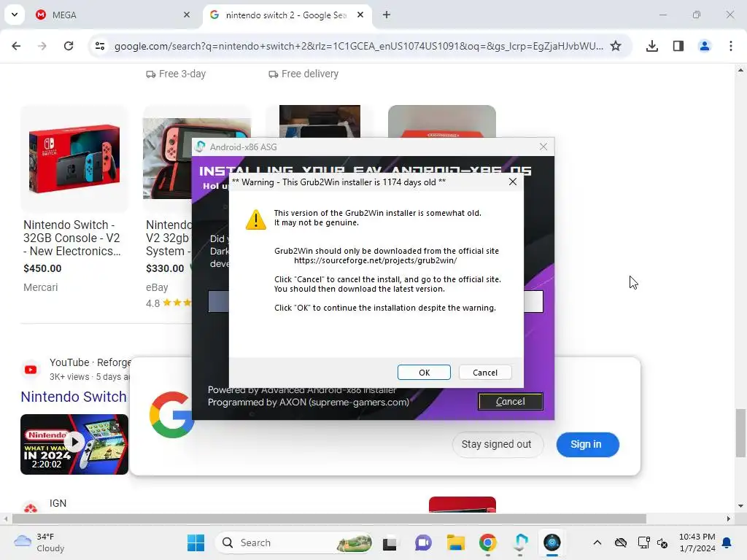Screen dimensions: 747x560
Task: Close the Grub2Win warning dialog with X
Action: [x=513, y=182]
